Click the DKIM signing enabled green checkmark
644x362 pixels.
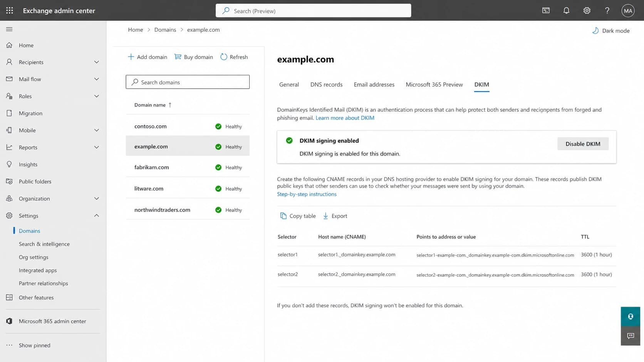pyautogui.click(x=289, y=140)
